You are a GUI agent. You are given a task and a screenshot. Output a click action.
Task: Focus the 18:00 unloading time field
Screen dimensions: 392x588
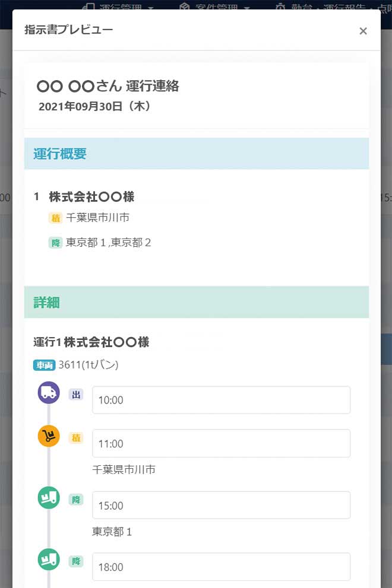[221, 567]
